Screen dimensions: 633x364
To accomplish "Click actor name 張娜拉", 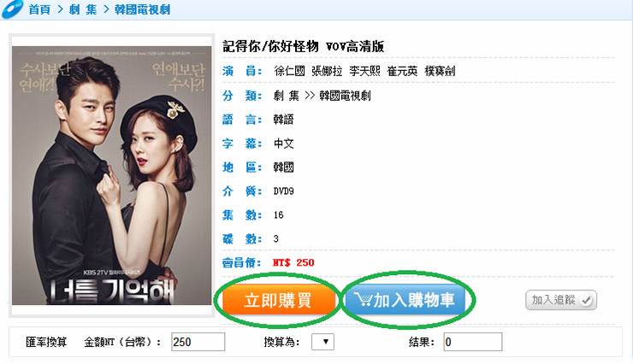I will point(327,72).
